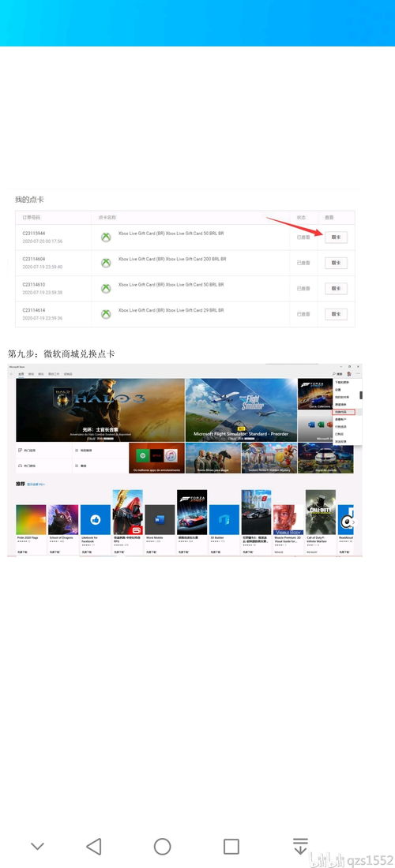Viewport: 395px width, 868px height.
Task: Tap the Android home circle icon
Action: pos(162,847)
